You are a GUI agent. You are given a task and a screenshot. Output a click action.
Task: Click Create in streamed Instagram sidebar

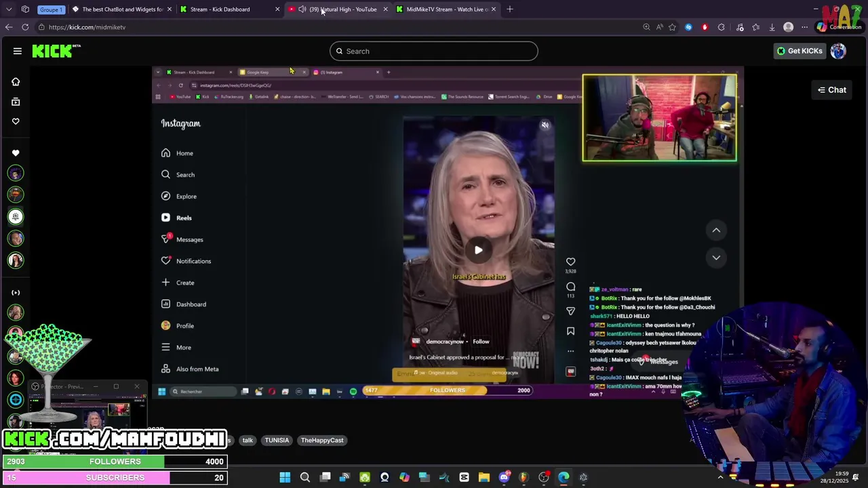[x=178, y=283]
